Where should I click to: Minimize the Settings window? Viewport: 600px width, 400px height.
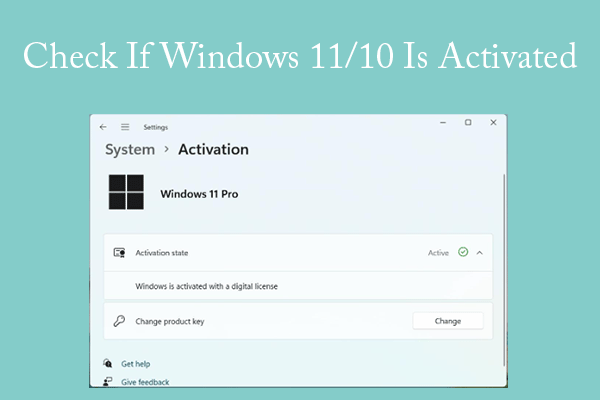443,122
